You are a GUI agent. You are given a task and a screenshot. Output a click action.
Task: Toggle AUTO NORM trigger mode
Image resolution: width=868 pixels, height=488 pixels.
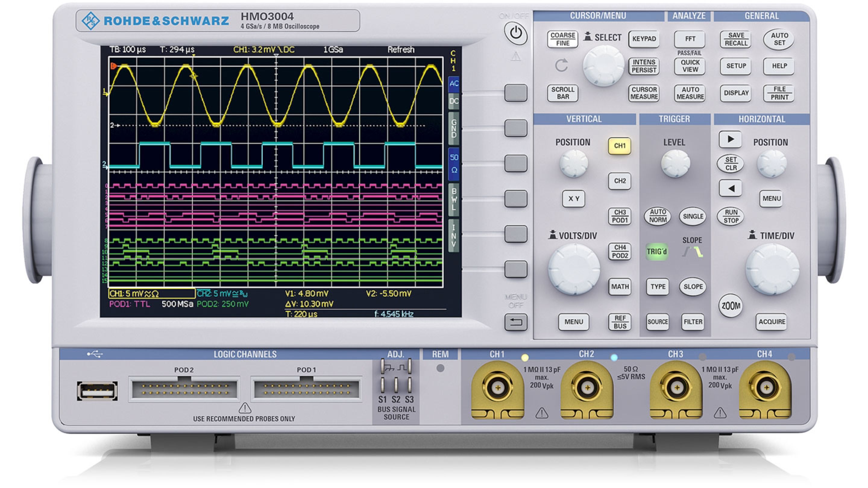(x=657, y=216)
